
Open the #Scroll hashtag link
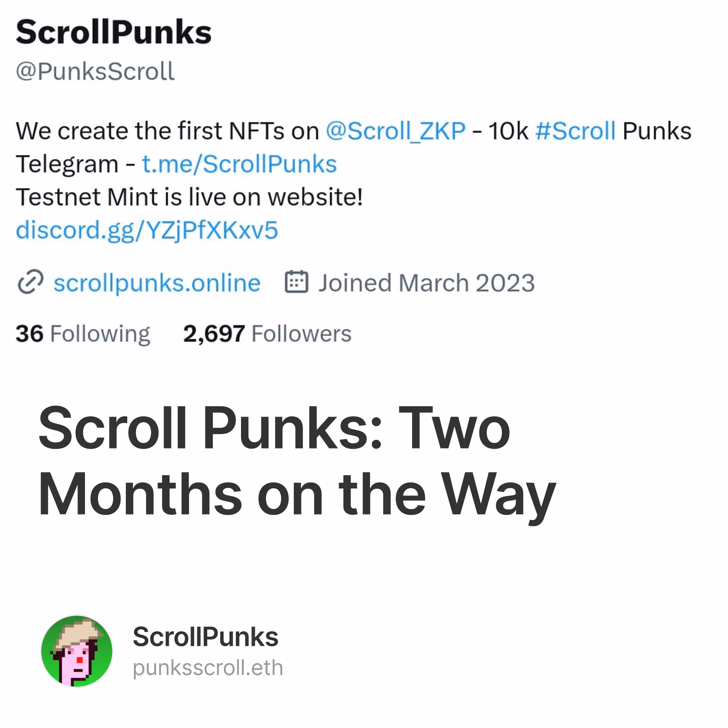point(575,131)
